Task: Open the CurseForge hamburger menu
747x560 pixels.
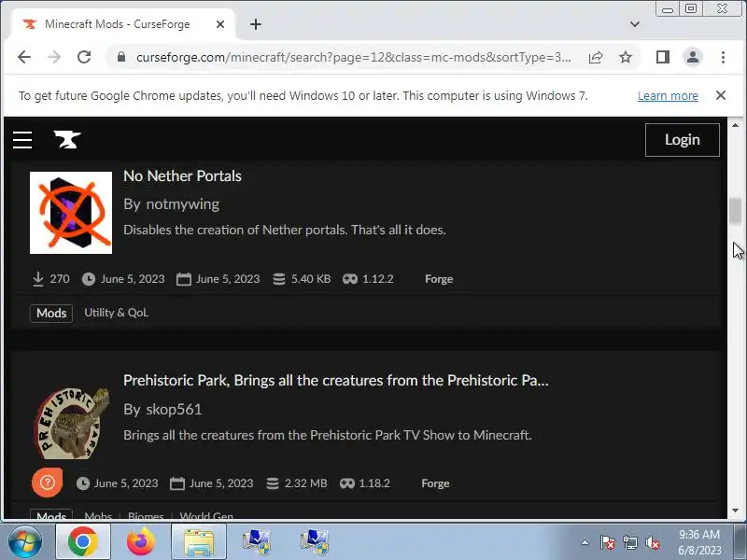Action: point(22,140)
